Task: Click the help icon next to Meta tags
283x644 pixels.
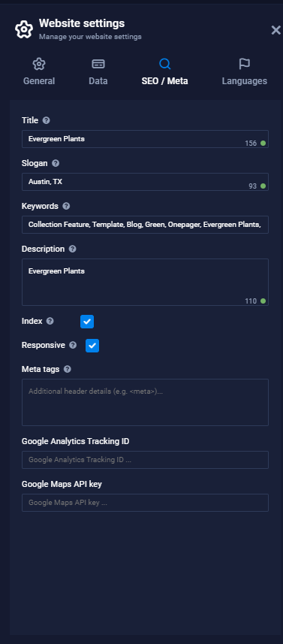Action: pyautogui.click(x=68, y=369)
